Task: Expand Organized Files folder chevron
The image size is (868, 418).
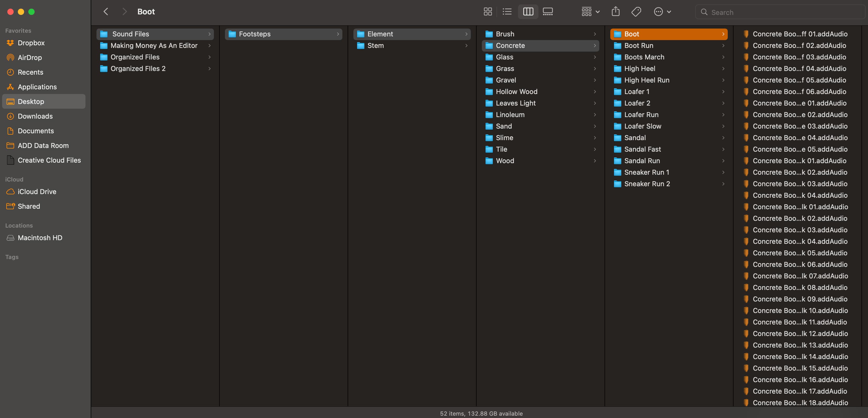Action: point(209,57)
